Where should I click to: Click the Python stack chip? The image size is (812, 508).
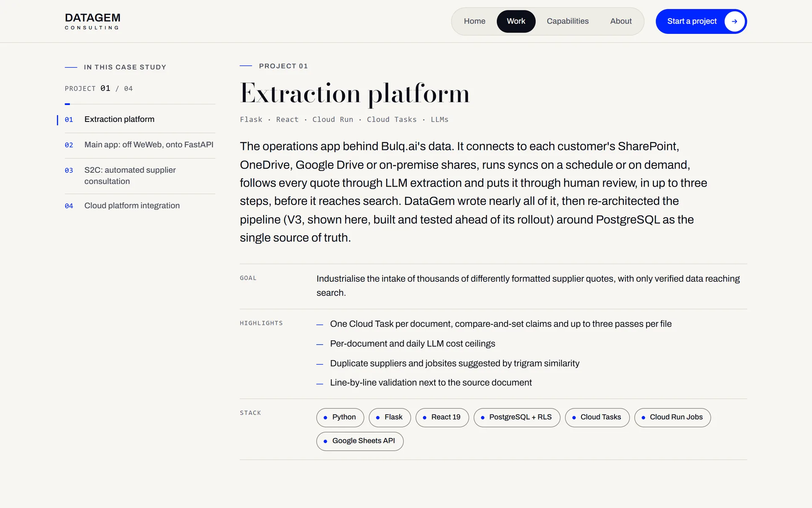click(340, 417)
